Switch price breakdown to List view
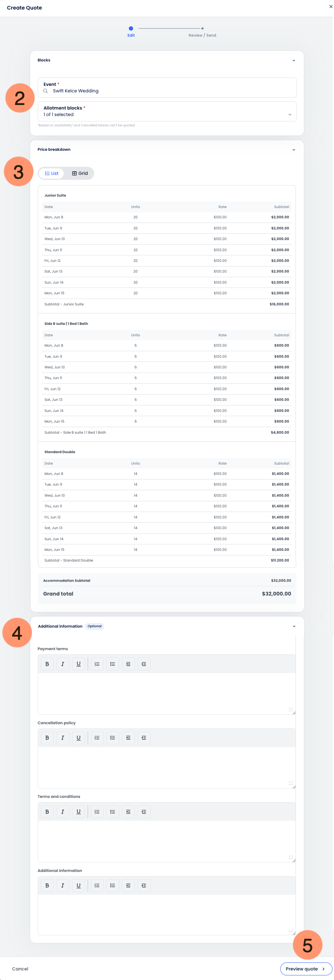Viewport: 334px width, 980px height. 52,173
